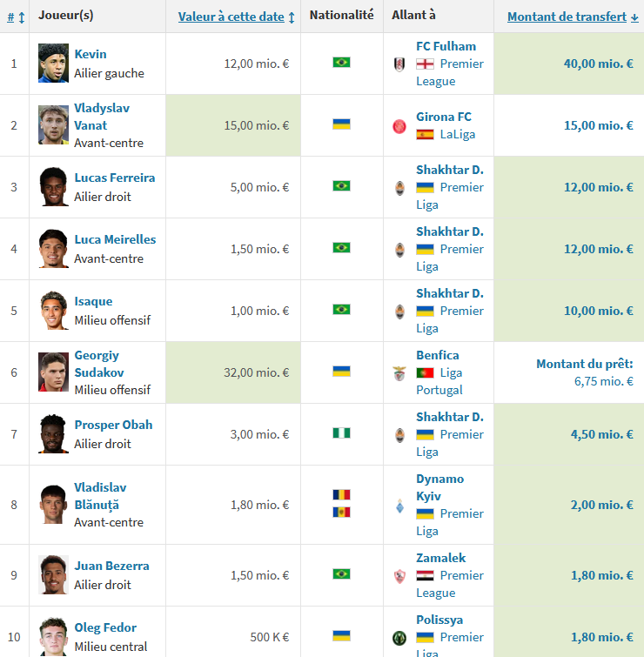Click Juan Bezerra's portrait thumbnail
The width and height of the screenshot is (644, 657).
pos(53,575)
